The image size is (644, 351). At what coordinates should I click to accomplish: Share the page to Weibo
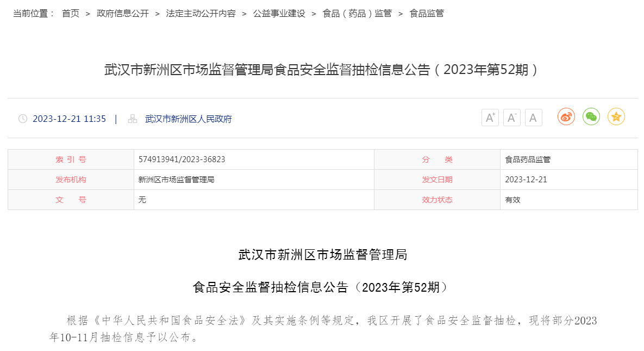tap(566, 117)
